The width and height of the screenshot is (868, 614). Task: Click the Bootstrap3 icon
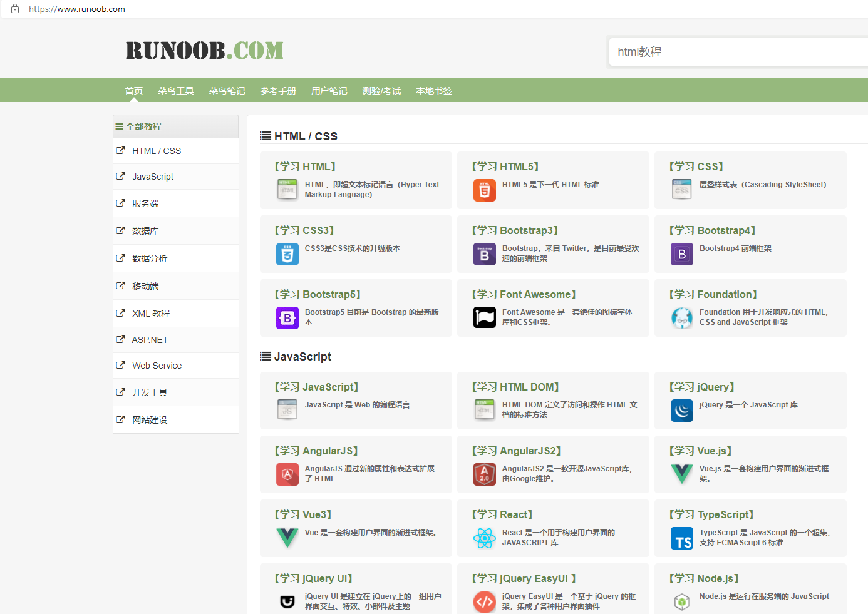click(485, 253)
